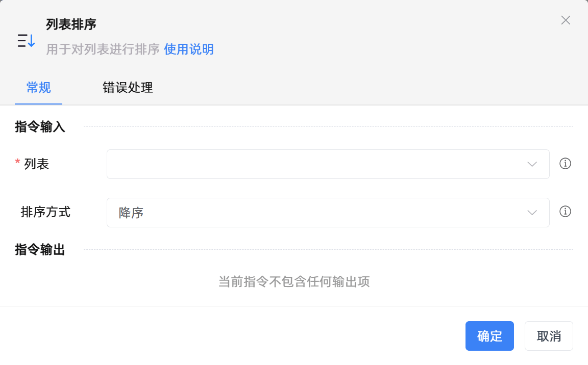Expand the 列表 dropdown chevron arrow
The height and width of the screenshot is (365, 588).
click(x=532, y=164)
